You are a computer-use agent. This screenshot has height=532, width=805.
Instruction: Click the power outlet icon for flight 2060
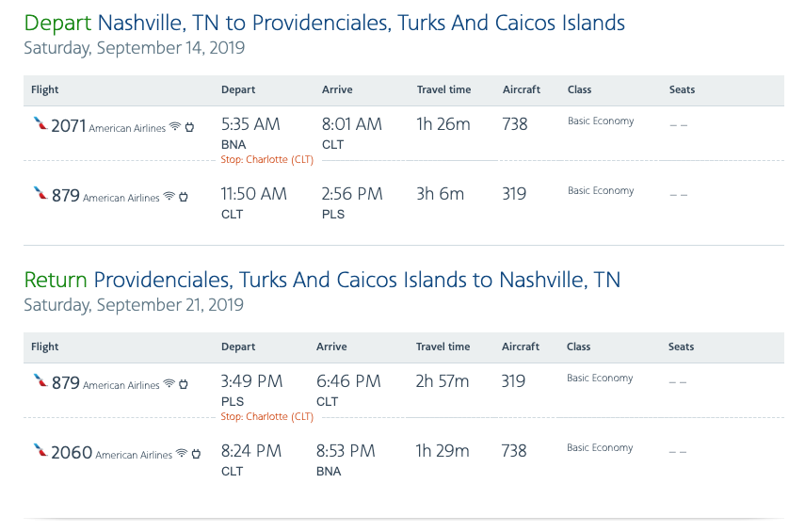(x=196, y=454)
